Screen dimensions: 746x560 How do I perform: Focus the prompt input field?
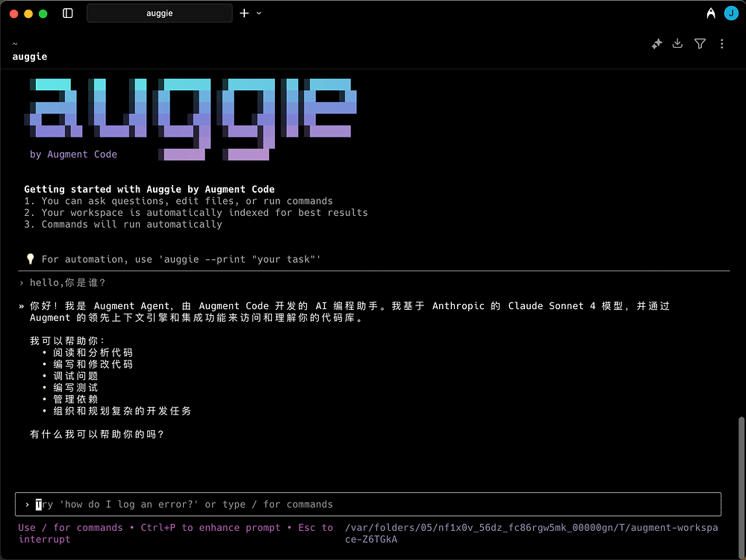(x=368, y=504)
